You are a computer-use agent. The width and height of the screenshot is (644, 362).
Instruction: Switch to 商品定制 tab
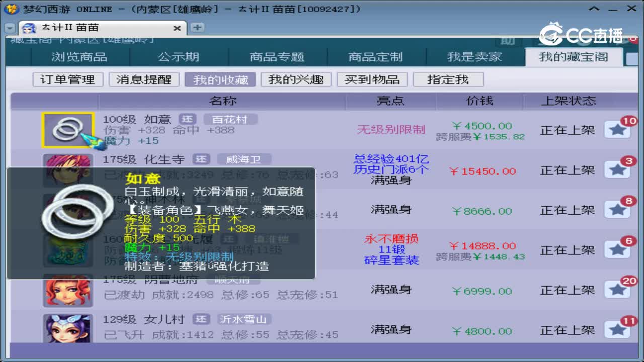[376, 57]
